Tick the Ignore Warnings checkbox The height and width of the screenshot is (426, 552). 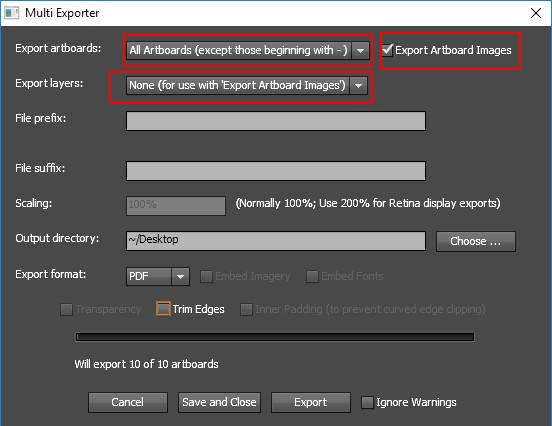367,402
